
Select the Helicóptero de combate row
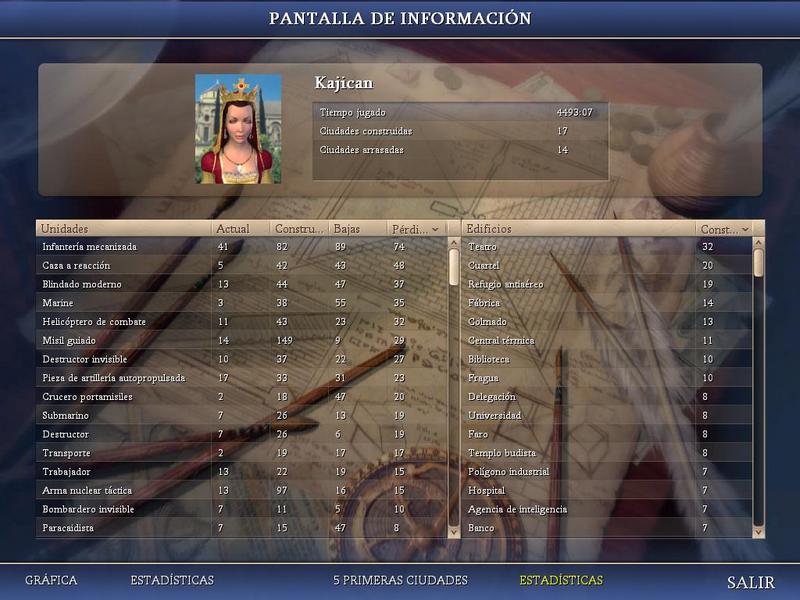coord(242,321)
